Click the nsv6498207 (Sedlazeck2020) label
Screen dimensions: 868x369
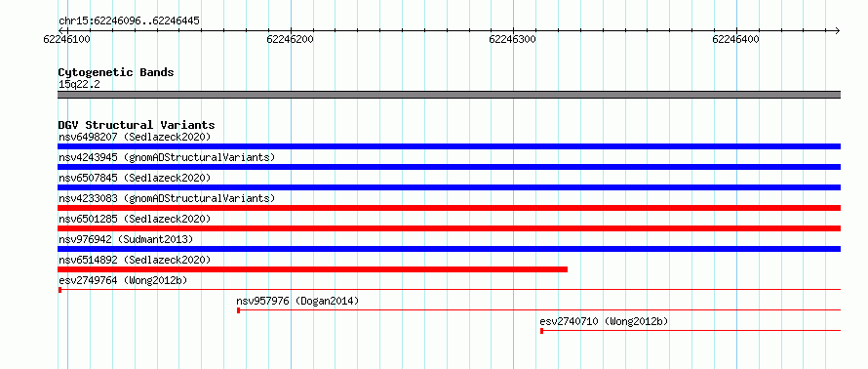(x=135, y=137)
